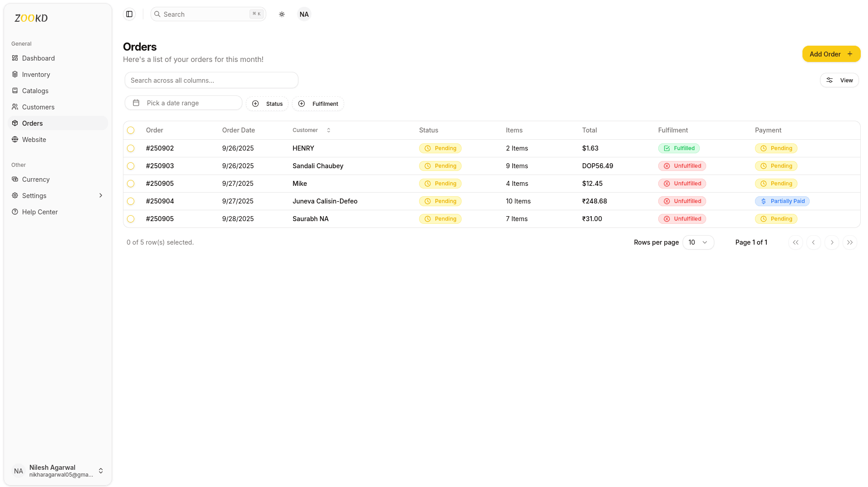This screenshot has height=487, width=868.
Task: Open Inventory from the sidebar icon
Action: (15, 74)
